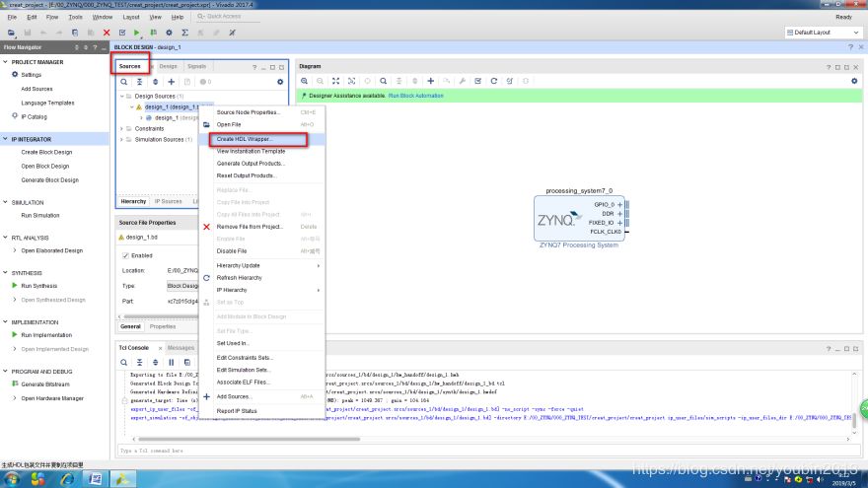Zoom fit the Diagram view

click(335, 81)
